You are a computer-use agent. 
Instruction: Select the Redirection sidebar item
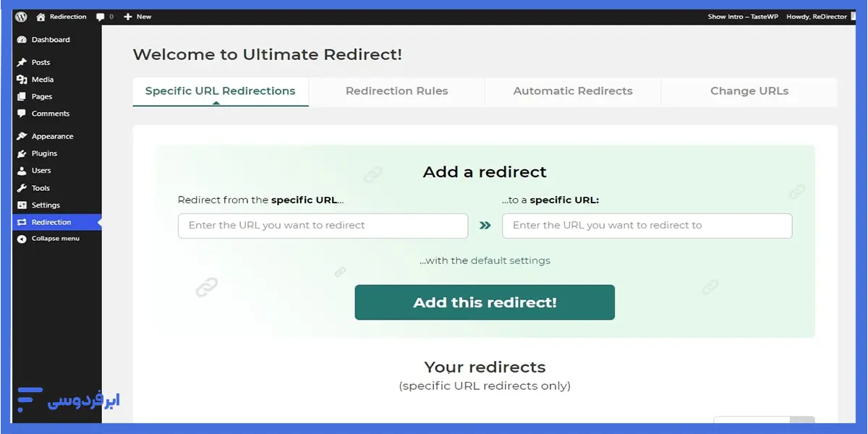(56, 222)
